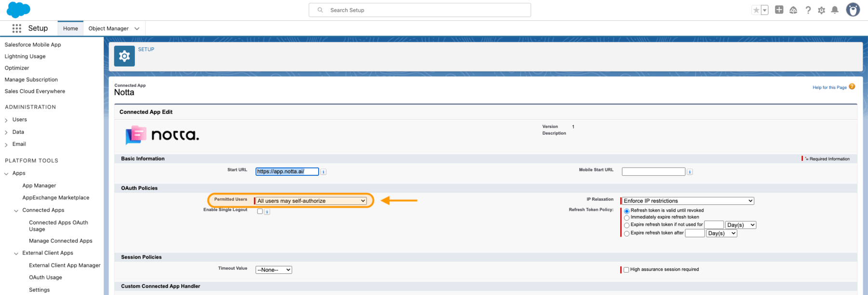
Task: Click the favorites star icon
Action: (x=756, y=10)
